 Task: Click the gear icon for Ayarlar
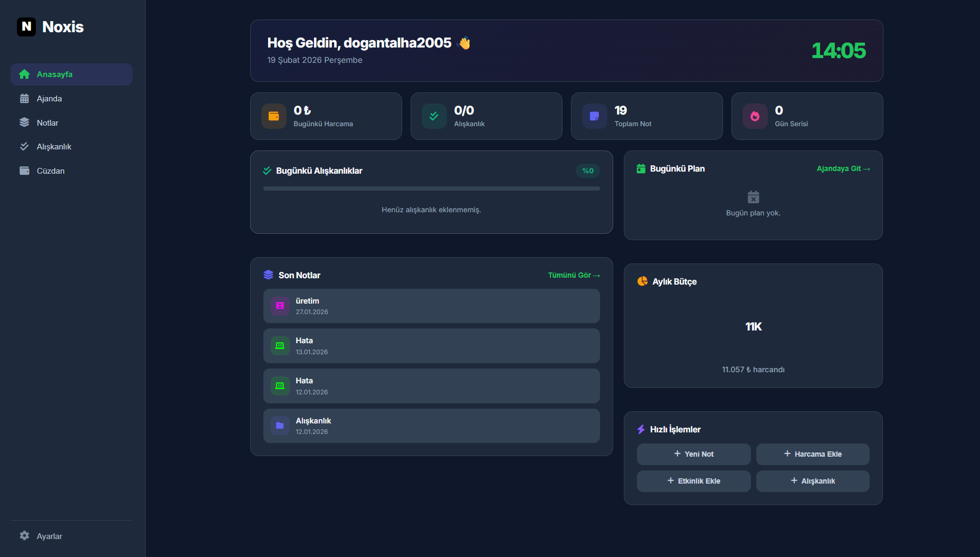24,536
